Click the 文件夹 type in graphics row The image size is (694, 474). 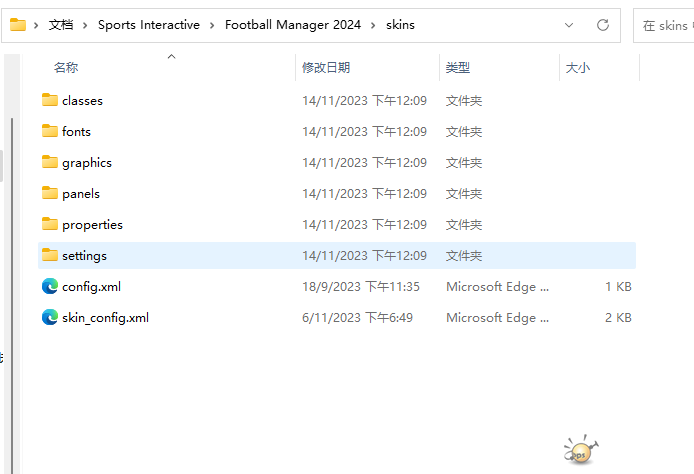point(464,163)
